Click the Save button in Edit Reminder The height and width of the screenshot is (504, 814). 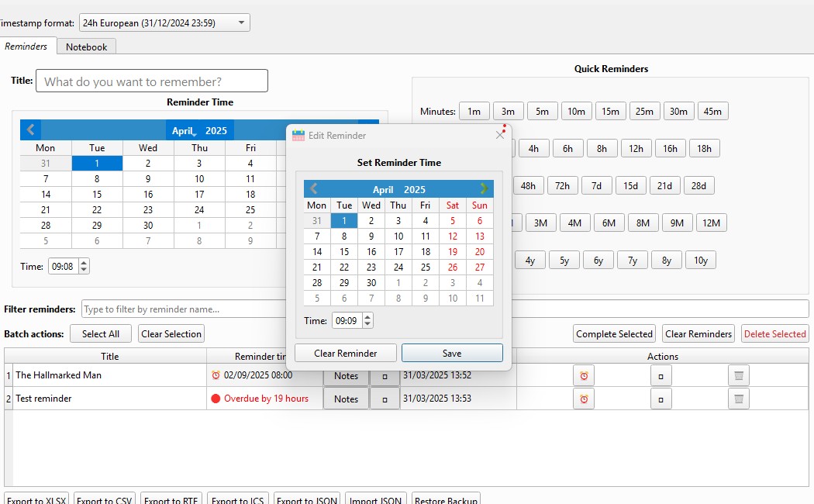452,353
